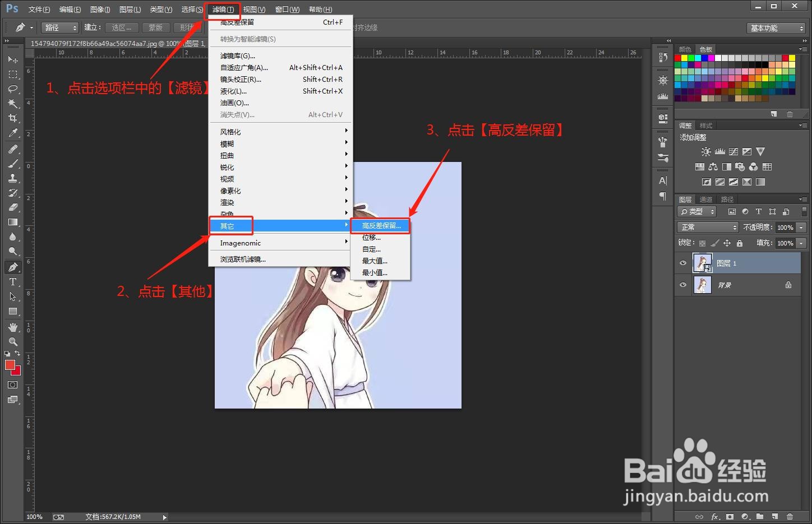The height and width of the screenshot is (524, 812).
Task: Add a layer mask
Action: click(730, 517)
